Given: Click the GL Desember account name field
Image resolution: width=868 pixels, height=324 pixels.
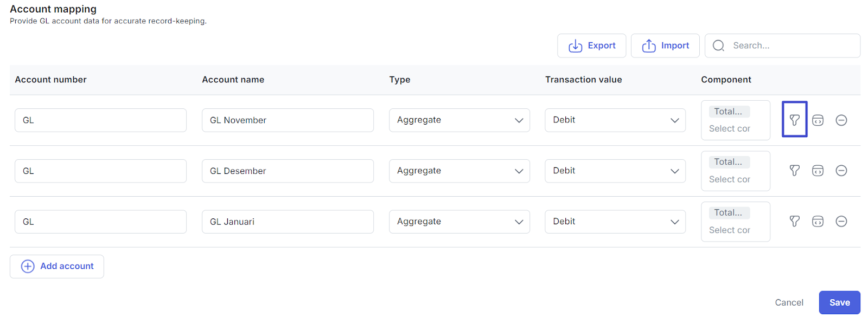Looking at the screenshot, I should click(x=288, y=171).
